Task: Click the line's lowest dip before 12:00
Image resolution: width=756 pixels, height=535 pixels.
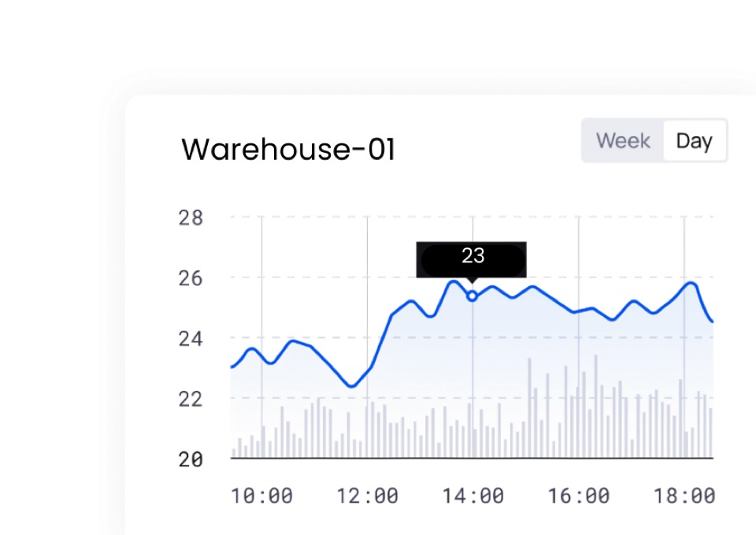Action: 352,386
